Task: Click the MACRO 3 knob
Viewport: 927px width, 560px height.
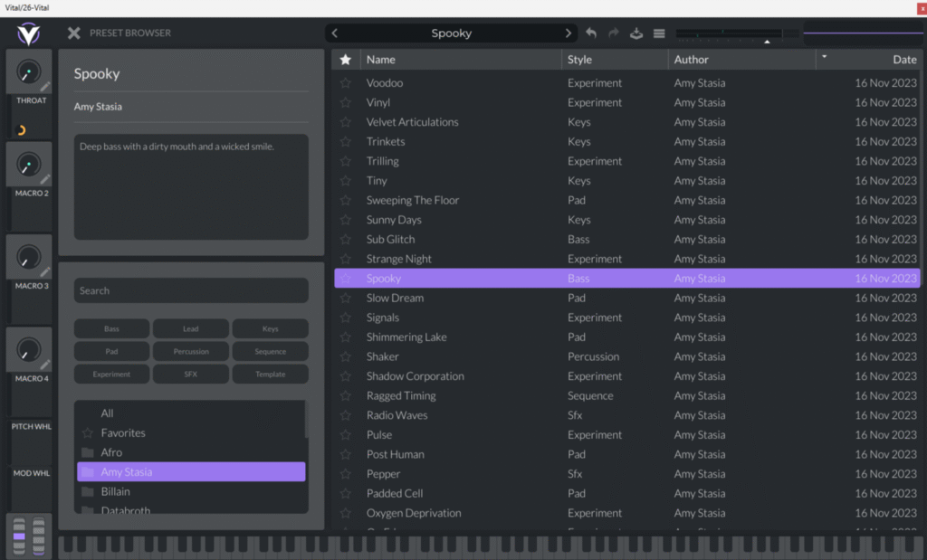Action: tap(27, 257)
